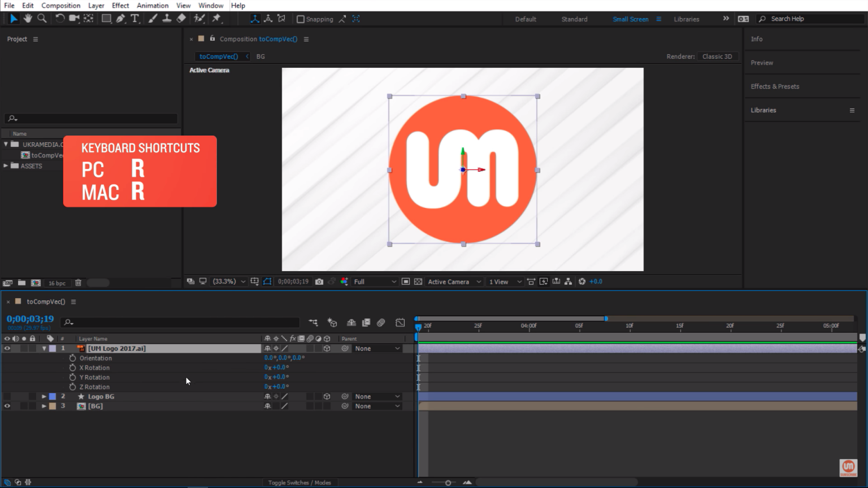
Task: Select the Pen tool
Action: (x=120, y=19)
